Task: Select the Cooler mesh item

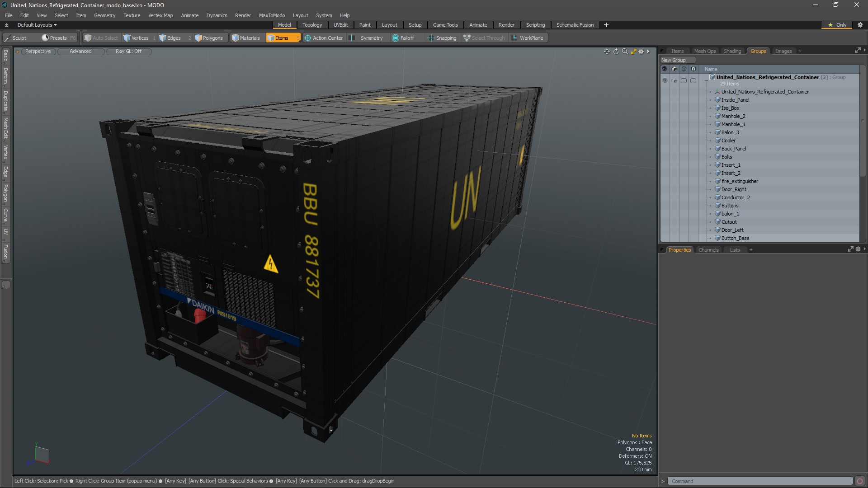Action: tap(728, 141)
